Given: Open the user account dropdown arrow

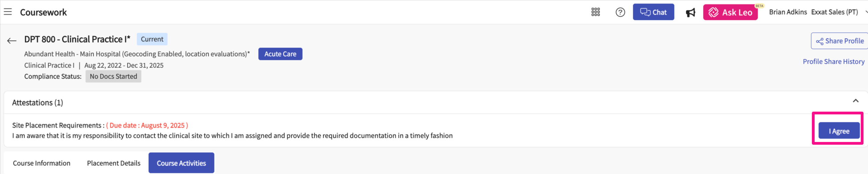Looking at the screenshot, I should (x=866, y=12).
